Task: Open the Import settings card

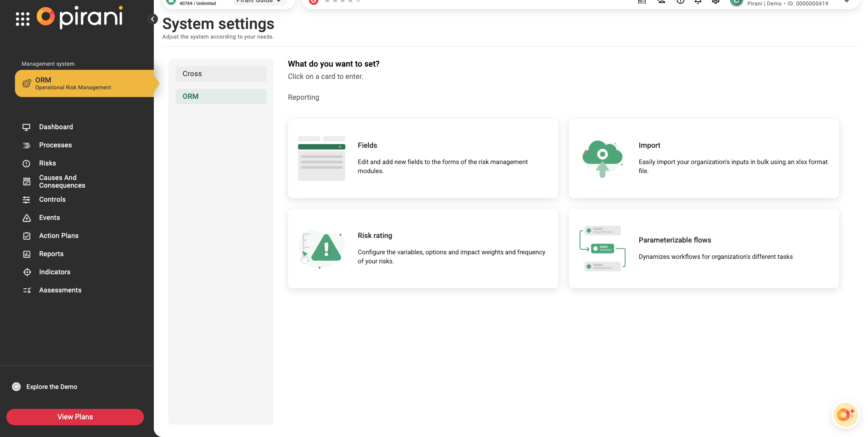Action: 703,158
